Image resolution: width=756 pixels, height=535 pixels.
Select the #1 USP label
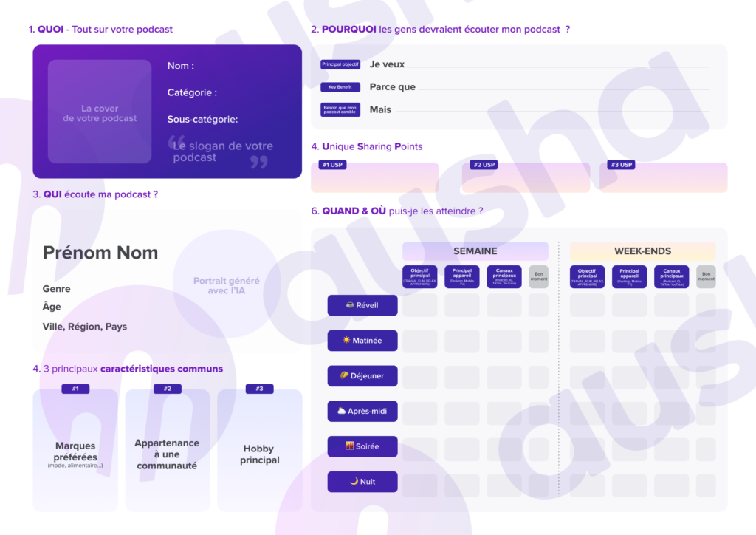333,165
